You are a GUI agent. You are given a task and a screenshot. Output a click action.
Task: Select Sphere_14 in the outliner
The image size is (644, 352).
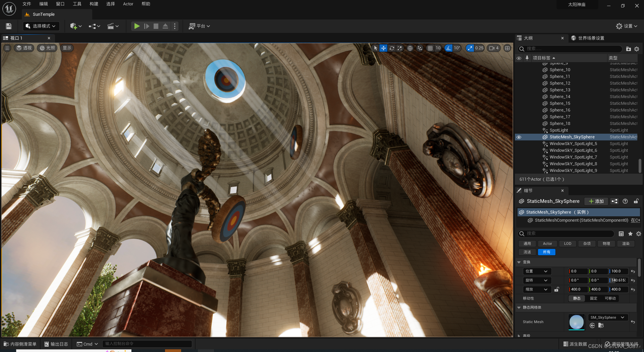(560, 97)
